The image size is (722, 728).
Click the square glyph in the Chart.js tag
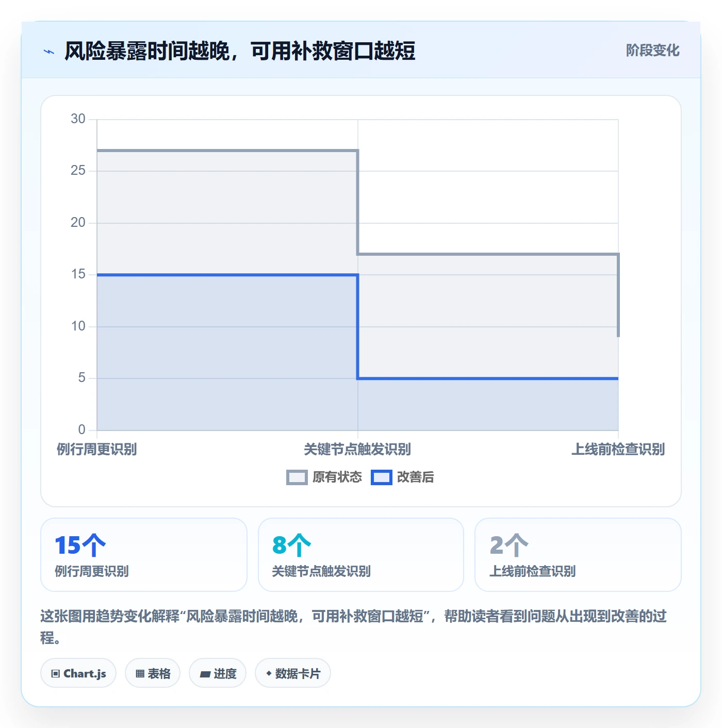[56, 674]
